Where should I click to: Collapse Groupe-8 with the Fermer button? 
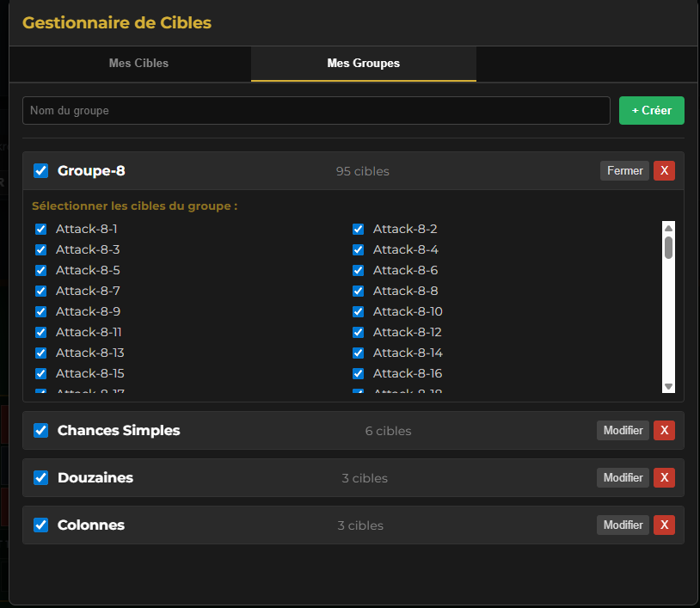click(x=624, y=170)
